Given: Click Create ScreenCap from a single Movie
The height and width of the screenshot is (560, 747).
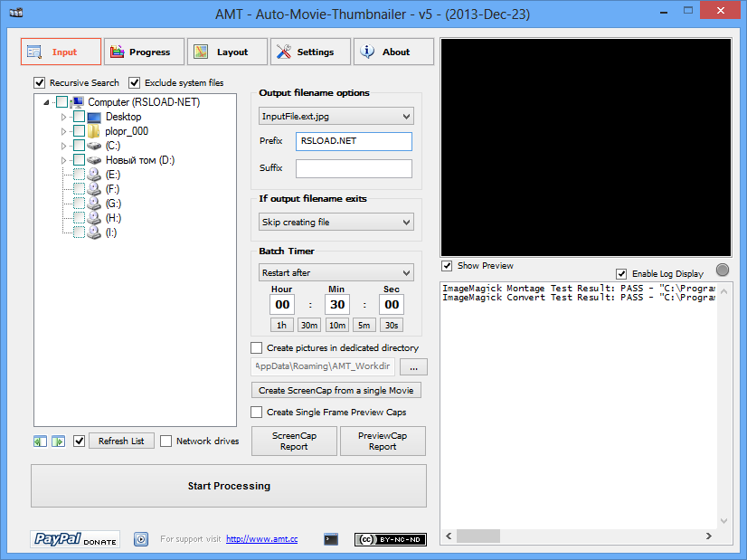Looking at the screenshot, I should (x=336, y=390).
